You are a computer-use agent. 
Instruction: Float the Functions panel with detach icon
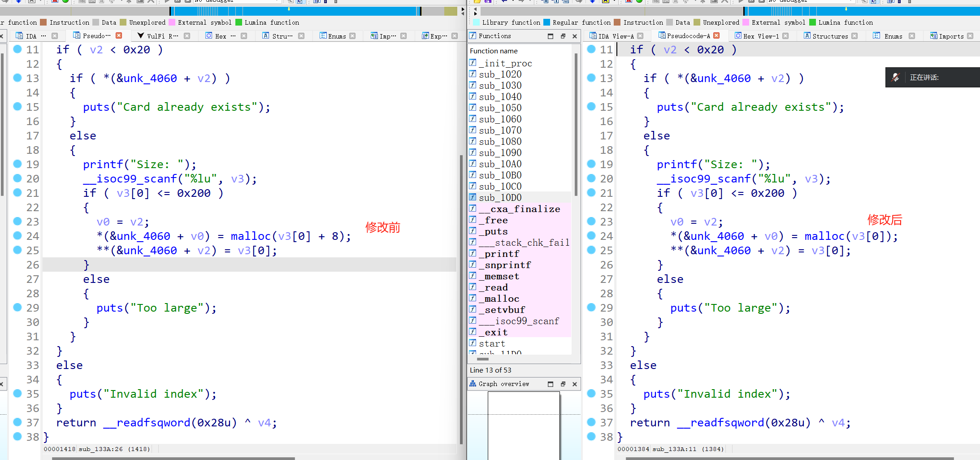click(563, 36)
